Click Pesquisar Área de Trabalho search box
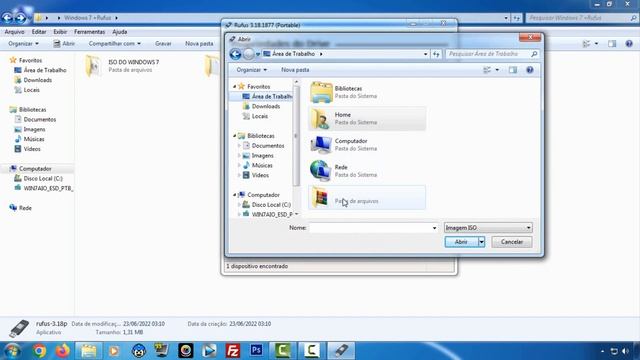Image resolution: width=640 pixels, height=360 pixels. coord(492,54)
